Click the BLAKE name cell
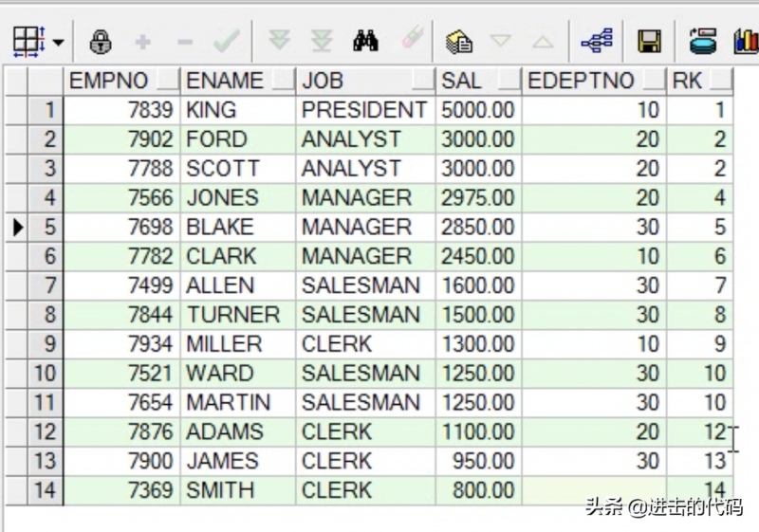The height and width of the screenshot is (532, 759). (x=238, y=227)
